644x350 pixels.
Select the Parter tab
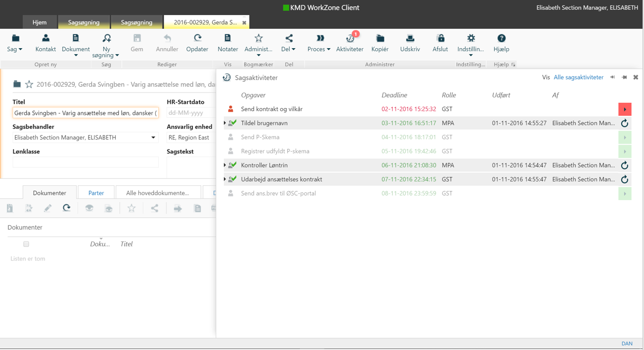[96, 193]
